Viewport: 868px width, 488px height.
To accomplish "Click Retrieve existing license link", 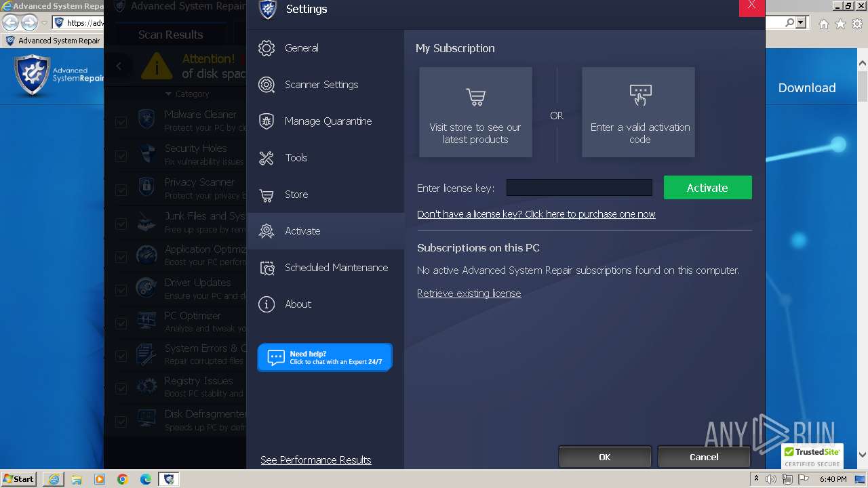I will (469, 293).
